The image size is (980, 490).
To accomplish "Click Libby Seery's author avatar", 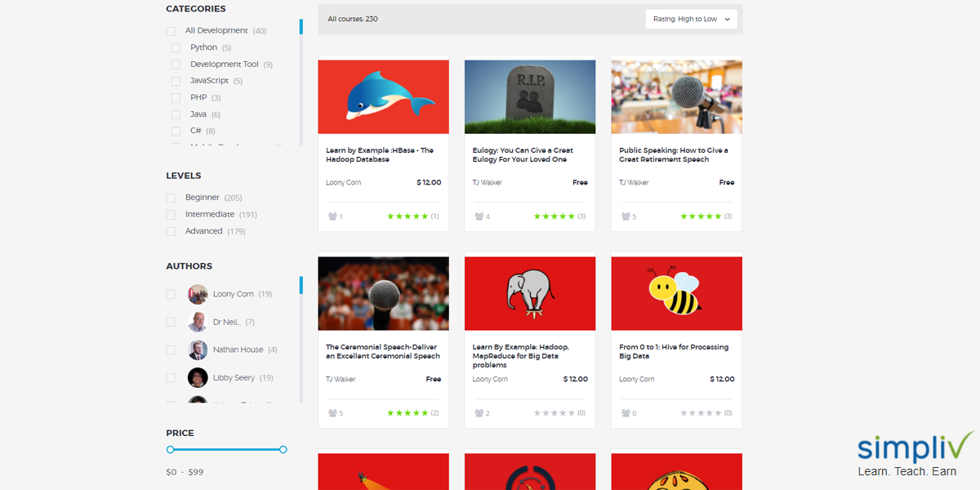I will [198, 377].
